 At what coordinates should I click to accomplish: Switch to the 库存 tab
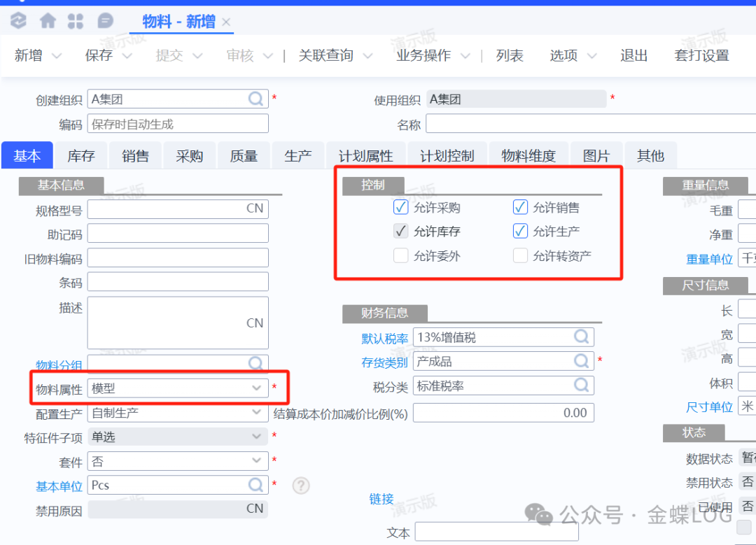(81, 156)
